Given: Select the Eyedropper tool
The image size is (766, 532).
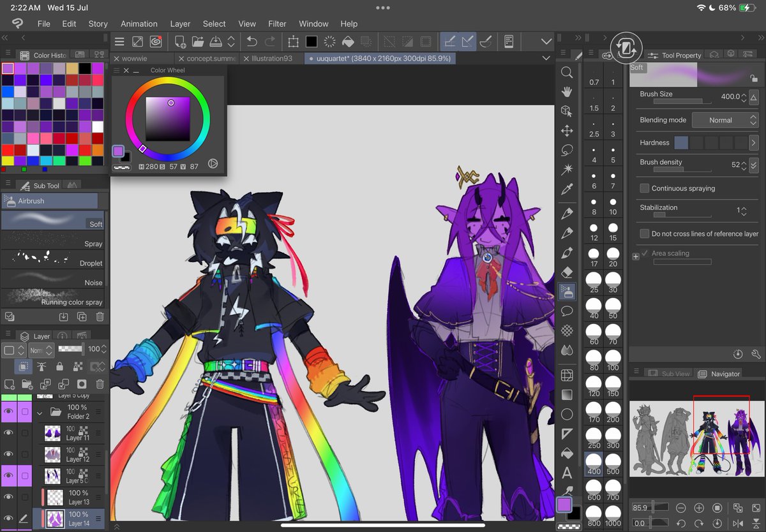Looking at the screenshot, I should [x=566, y=189].
